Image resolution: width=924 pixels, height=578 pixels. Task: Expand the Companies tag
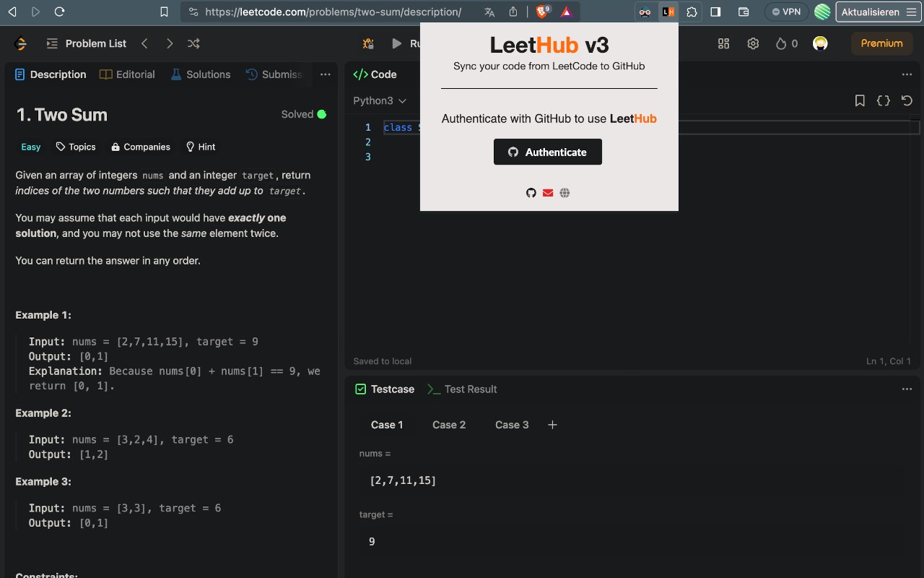click(141, 147)
